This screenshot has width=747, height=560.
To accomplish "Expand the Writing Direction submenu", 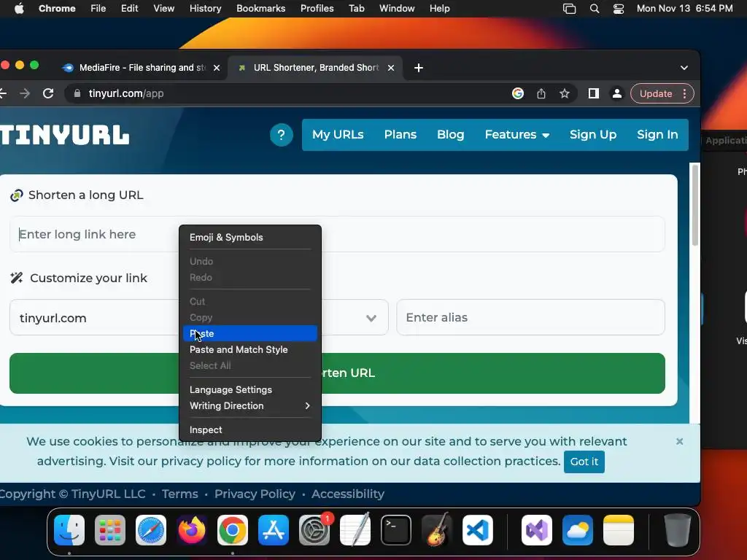I will click(249, 405).
